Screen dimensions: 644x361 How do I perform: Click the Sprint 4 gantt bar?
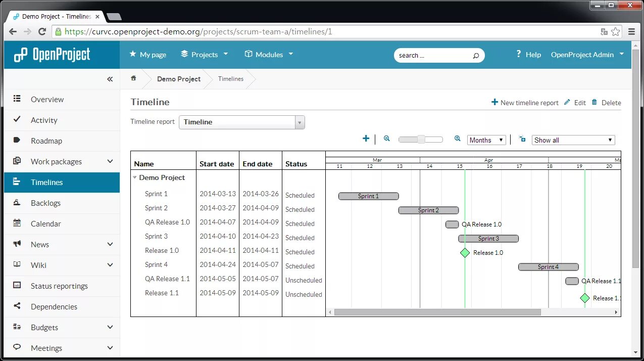pyautogui.click(x=549, y=266)
